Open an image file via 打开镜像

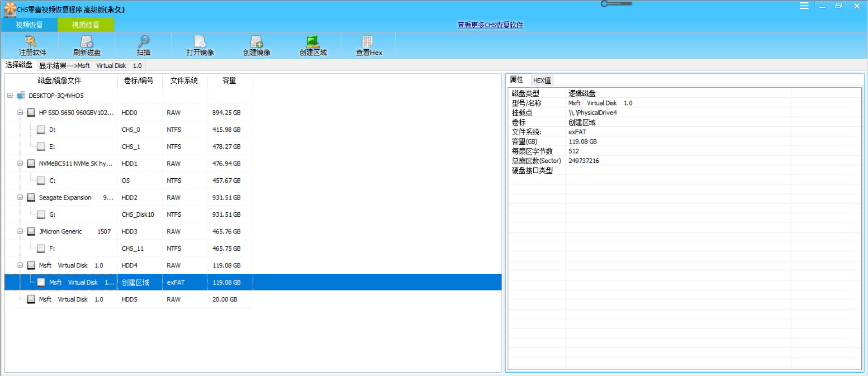pos(200,41)
